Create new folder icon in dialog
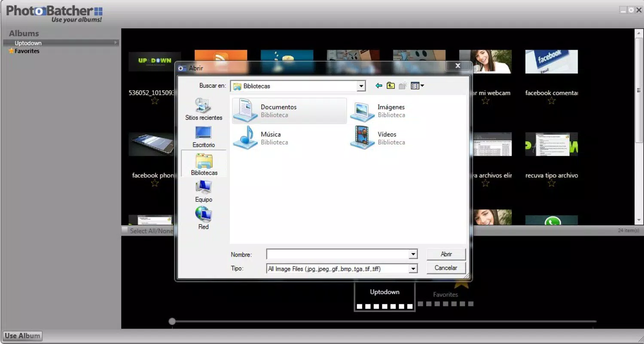 point(403,86)
